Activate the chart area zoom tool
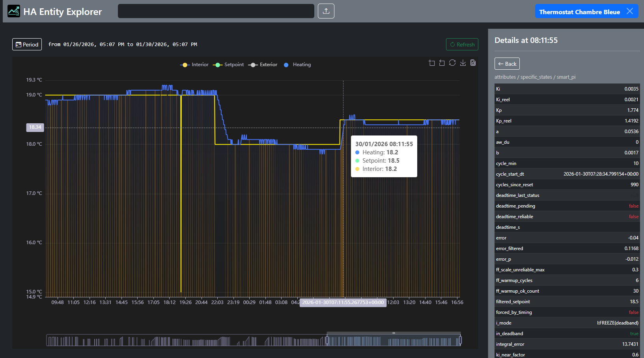This screenshot has height=358, width=644. pos(432,63)
